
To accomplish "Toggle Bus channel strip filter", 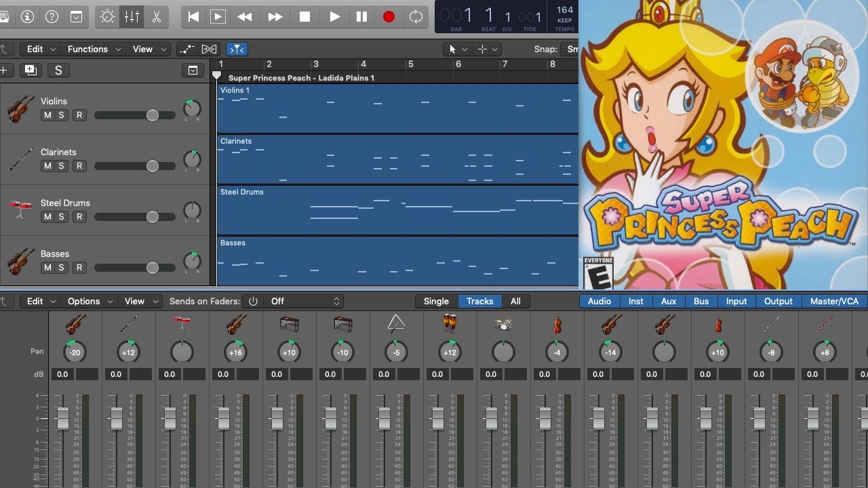I will coord(701,301).
